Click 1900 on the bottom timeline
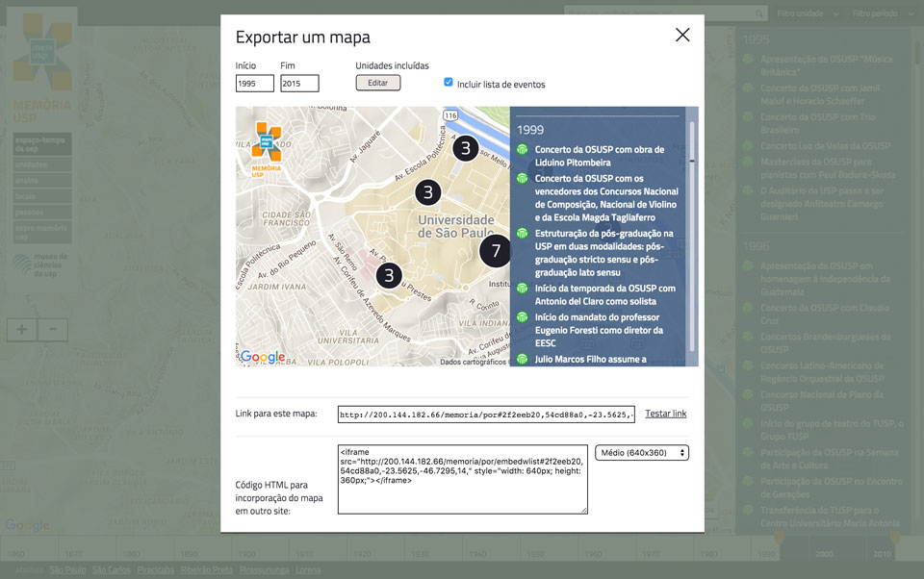Image resolution: width=924 pixels, height=579 pixels. coord(247,554)
